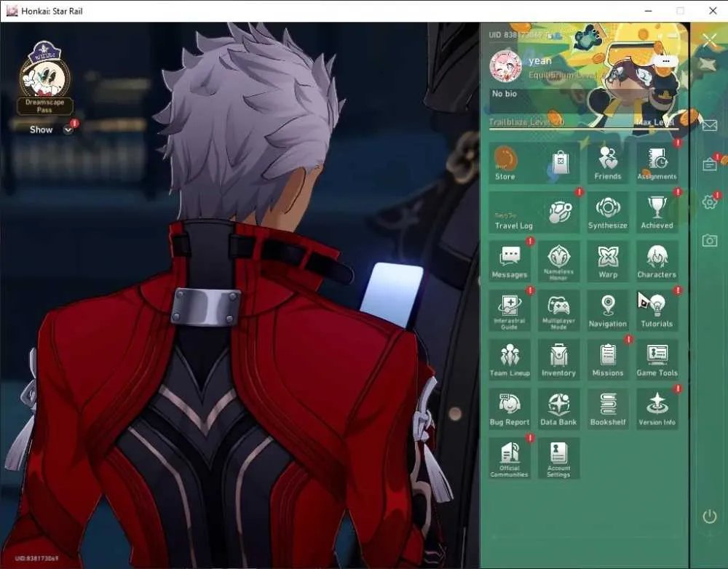
Task: Open the settings gear in the side strip
Action: (709, 202)
